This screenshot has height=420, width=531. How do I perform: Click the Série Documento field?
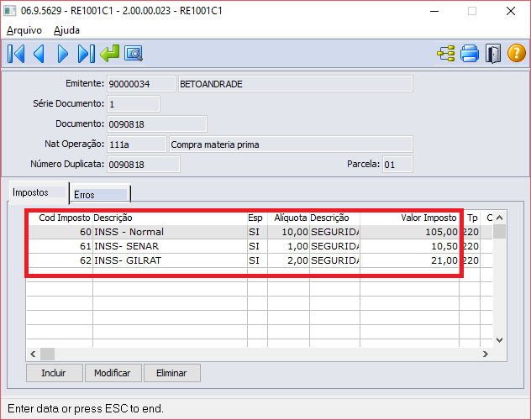tap(133, 104)
